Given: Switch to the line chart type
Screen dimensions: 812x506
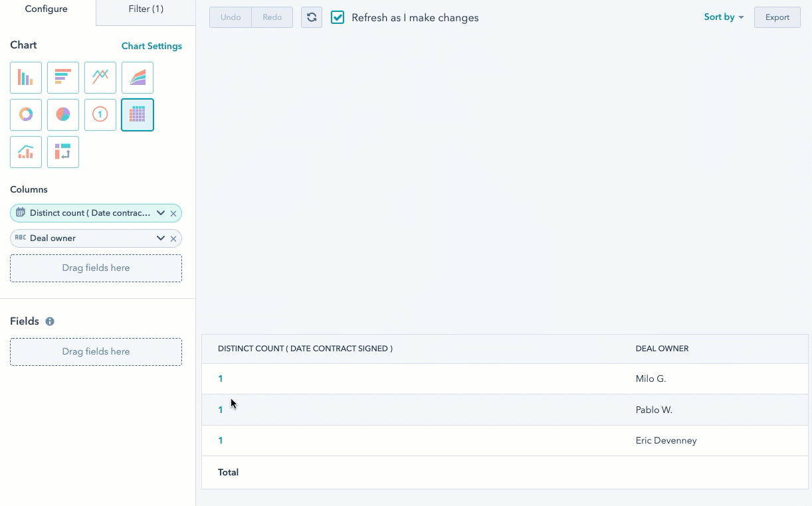Looking at the screenshot, I should [x=100, y=78].
